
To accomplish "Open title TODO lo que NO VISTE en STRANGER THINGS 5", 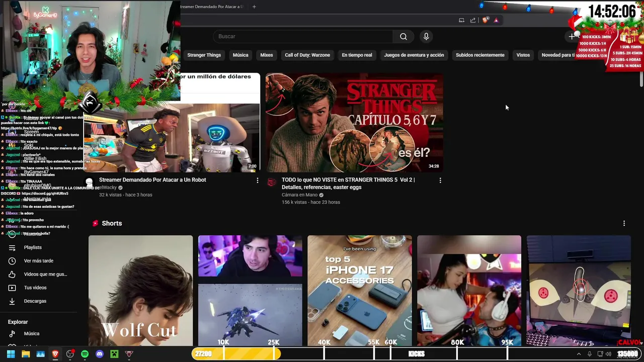I will (x=348, y=183).
